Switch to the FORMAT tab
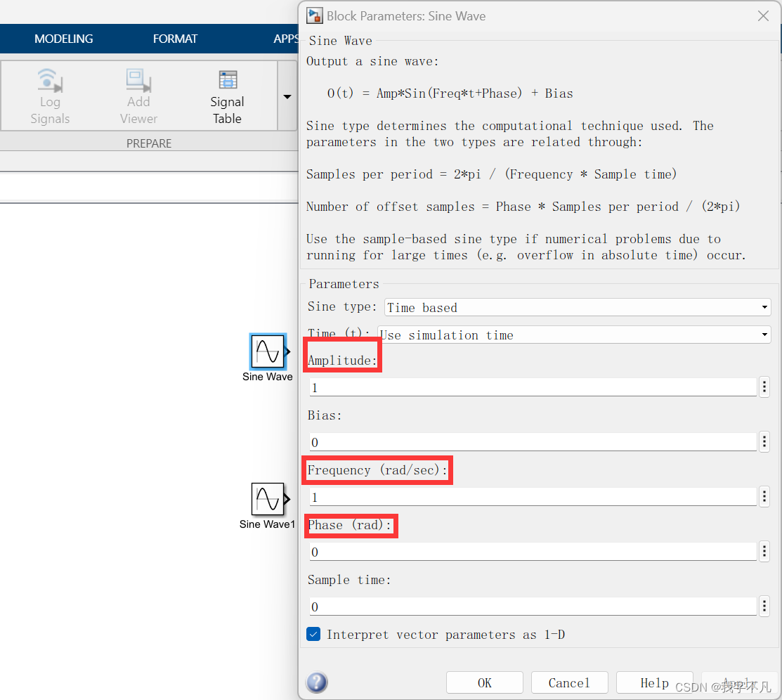 pyautogui.click(x=175, y=39)
